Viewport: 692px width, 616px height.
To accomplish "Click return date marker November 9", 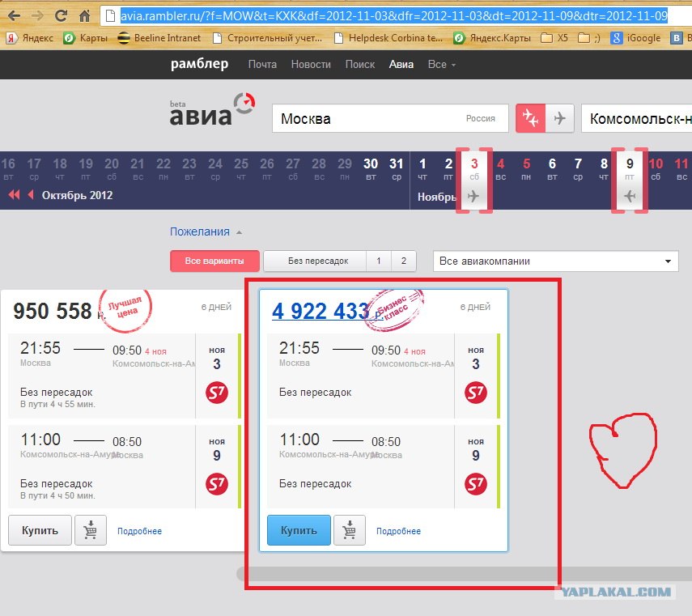I will click(x=630, y=180).
